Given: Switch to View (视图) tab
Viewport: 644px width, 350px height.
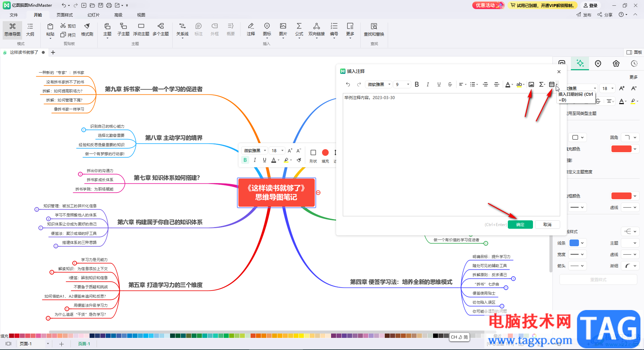Looking at the screenshot, I should pyautogui.click(x=141, y=15).
